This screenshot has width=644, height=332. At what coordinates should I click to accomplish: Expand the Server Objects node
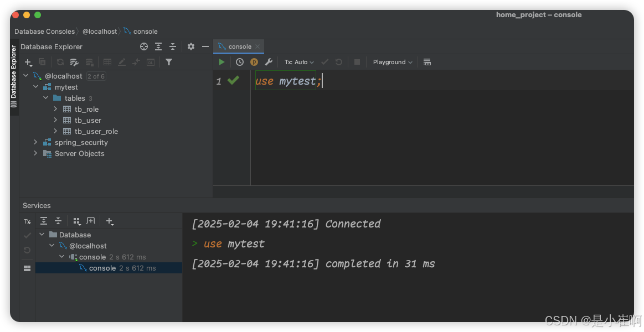pos(36,153)
